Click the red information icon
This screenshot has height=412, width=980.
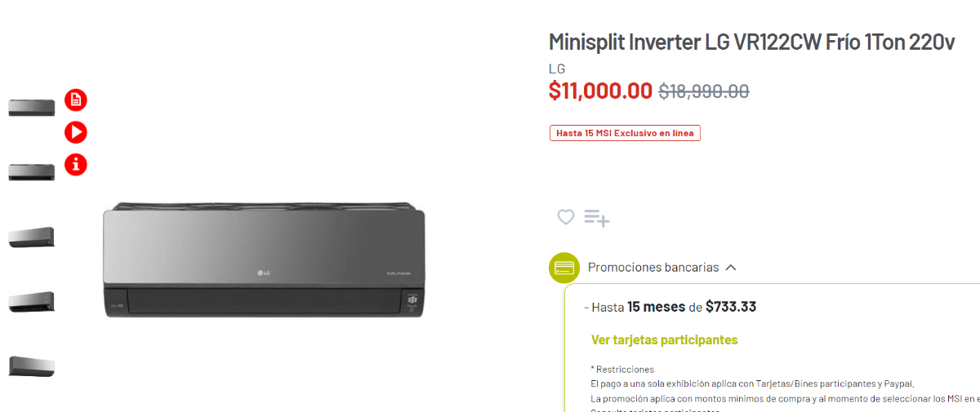[x=76, y=165]
